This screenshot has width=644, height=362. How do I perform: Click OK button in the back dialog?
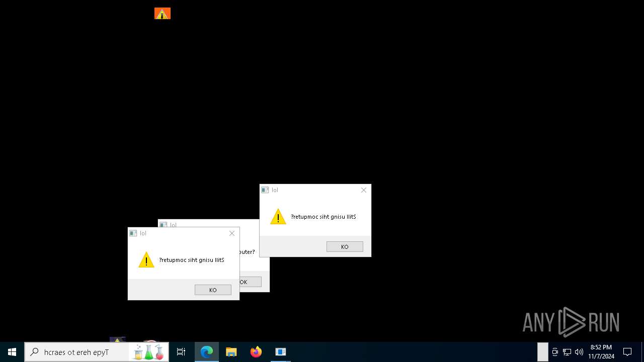pyautogui.click(x=251, y=282)
